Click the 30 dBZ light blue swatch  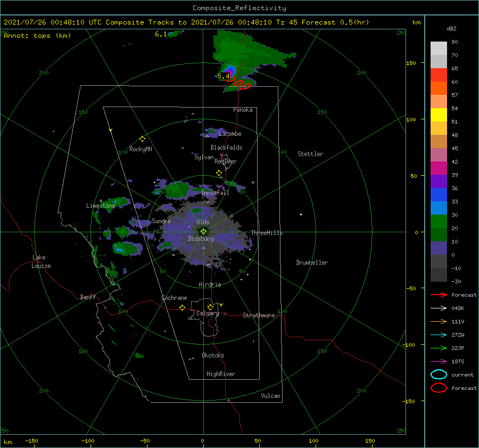[x=439, y=208]
